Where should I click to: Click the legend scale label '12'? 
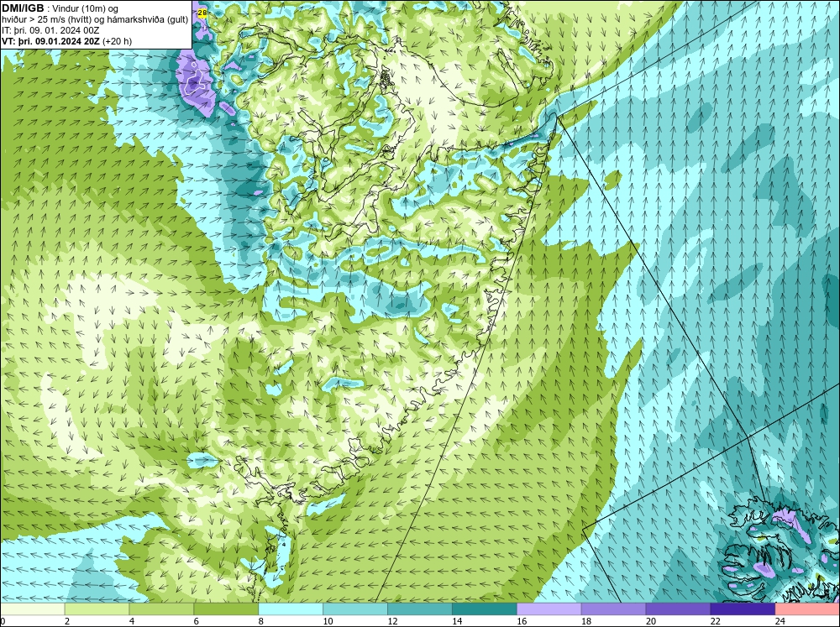[x=392, y=621]
